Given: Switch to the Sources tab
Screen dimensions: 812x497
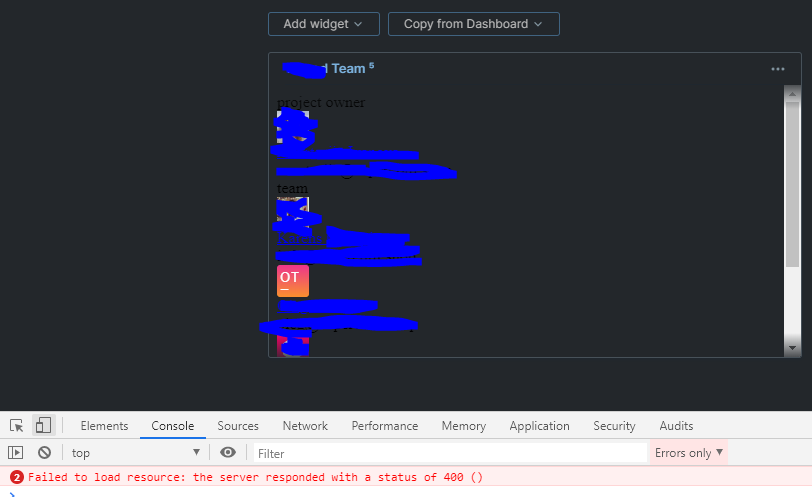Looking at the screenshot, I should click(238, 426).
